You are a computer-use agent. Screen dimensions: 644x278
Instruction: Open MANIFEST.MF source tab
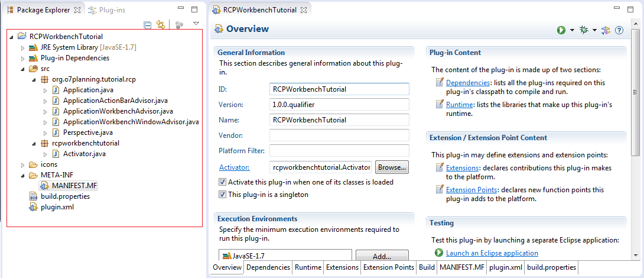(x=462, y=267)
